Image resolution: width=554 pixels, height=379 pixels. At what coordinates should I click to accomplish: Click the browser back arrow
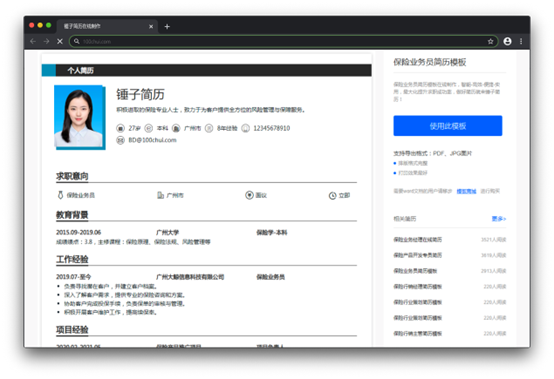pos(33,41)
